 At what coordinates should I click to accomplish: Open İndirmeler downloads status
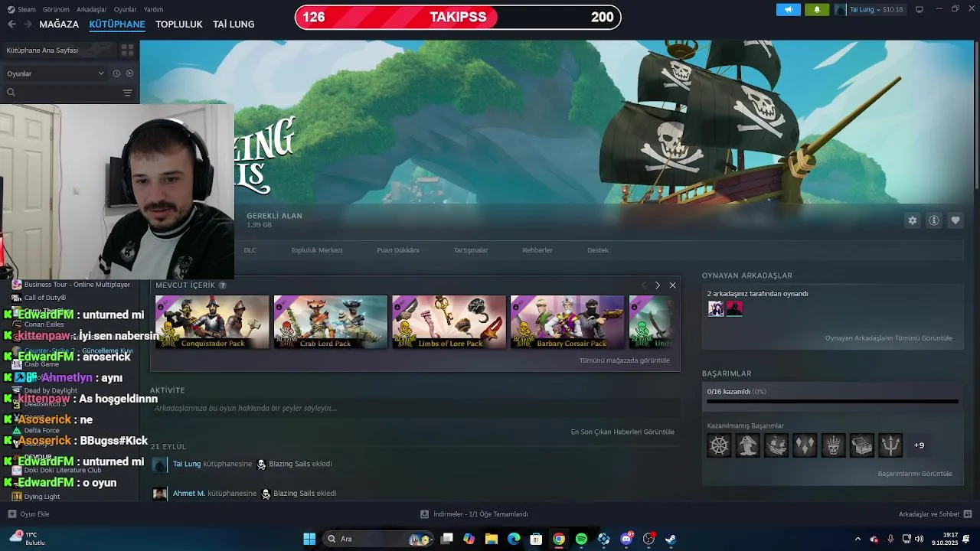(x=474, y=514)
